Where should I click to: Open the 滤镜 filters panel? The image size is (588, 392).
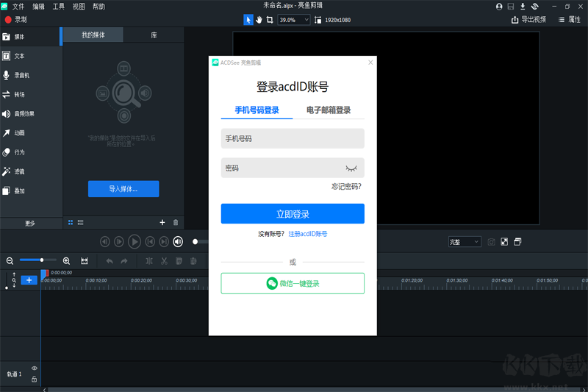coord(19,171)
